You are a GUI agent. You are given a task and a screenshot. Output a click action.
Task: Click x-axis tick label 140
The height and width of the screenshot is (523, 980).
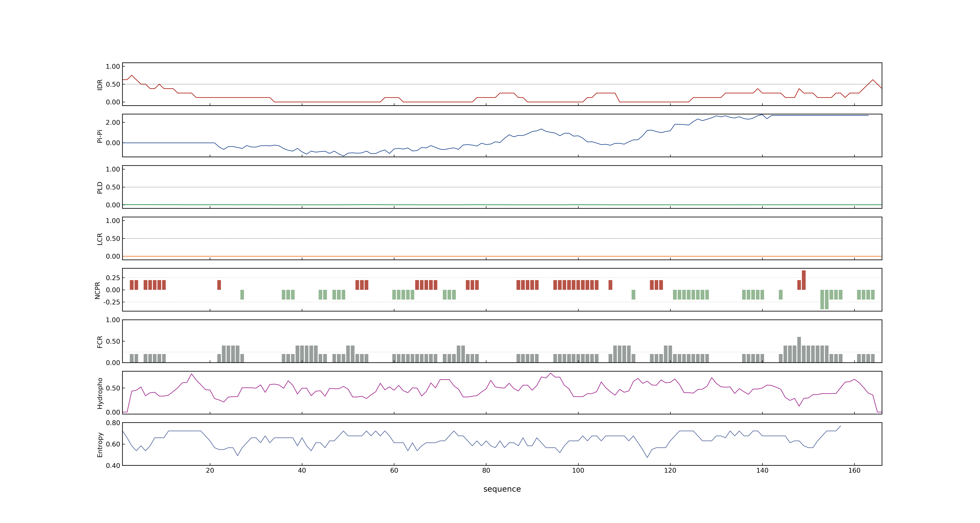pos(762,470)
